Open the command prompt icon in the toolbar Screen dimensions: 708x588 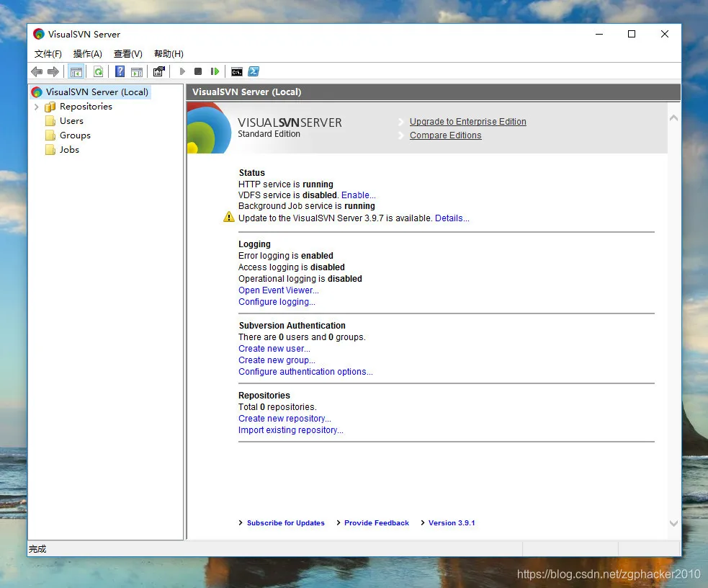point(237,71)
